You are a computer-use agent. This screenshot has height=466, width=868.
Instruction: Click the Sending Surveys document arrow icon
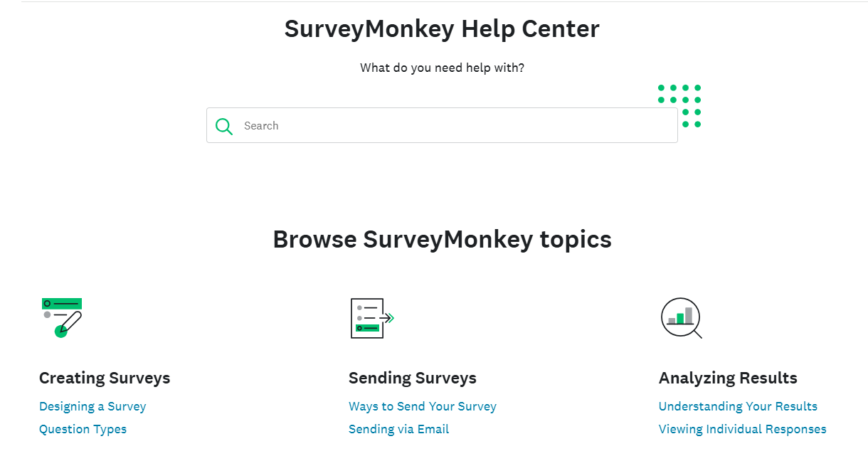(x=372, y=318)
